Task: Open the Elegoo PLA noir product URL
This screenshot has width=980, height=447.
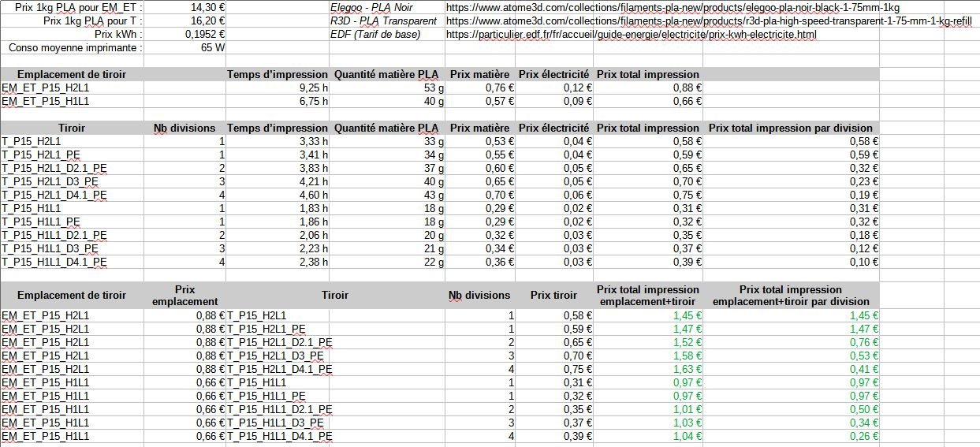Action: 673,8
